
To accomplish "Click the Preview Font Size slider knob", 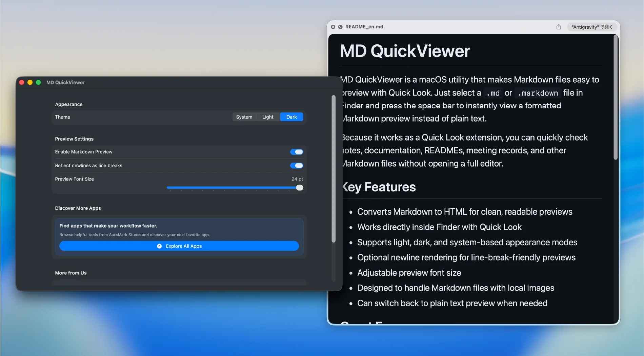I will click(300, 188).
